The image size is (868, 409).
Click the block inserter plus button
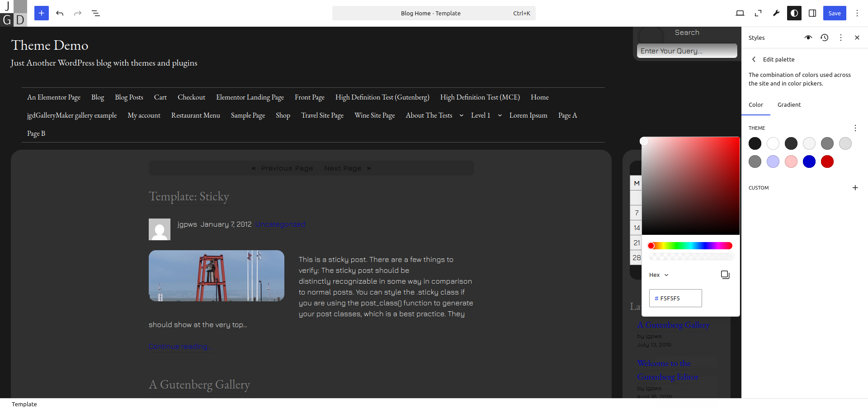click(x=41, y=13)
